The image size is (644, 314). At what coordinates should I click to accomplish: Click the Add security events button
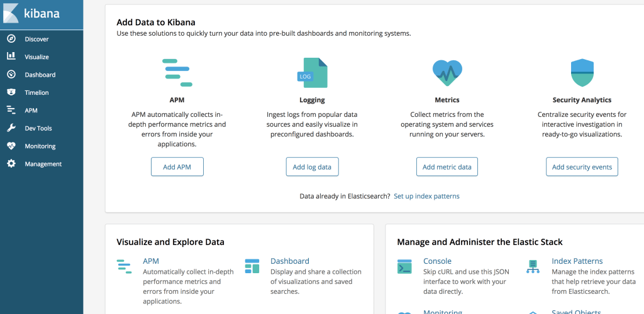[x=582, y=167]
